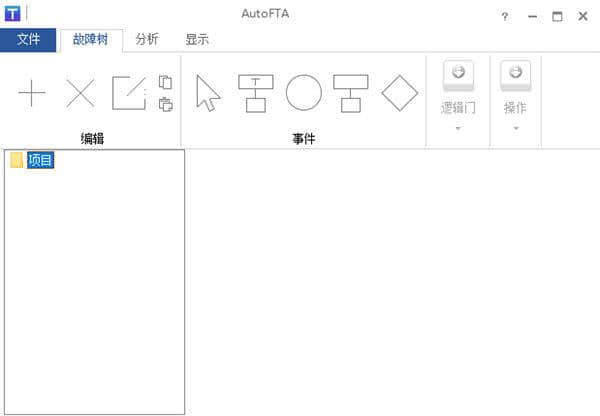The height and width of the screenshot is (416, 600).
Task: Select the edit pencil-square icon
Action: (128, 93)
